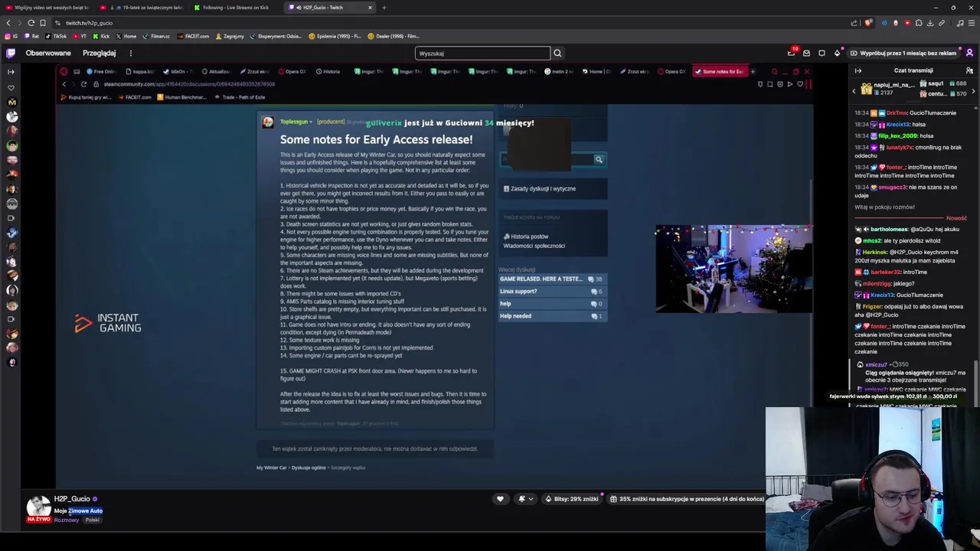Open the three-dot more menu in Twitch nav
The height and width of the screenshot is (551, 980).
click(x=130, y=53)
